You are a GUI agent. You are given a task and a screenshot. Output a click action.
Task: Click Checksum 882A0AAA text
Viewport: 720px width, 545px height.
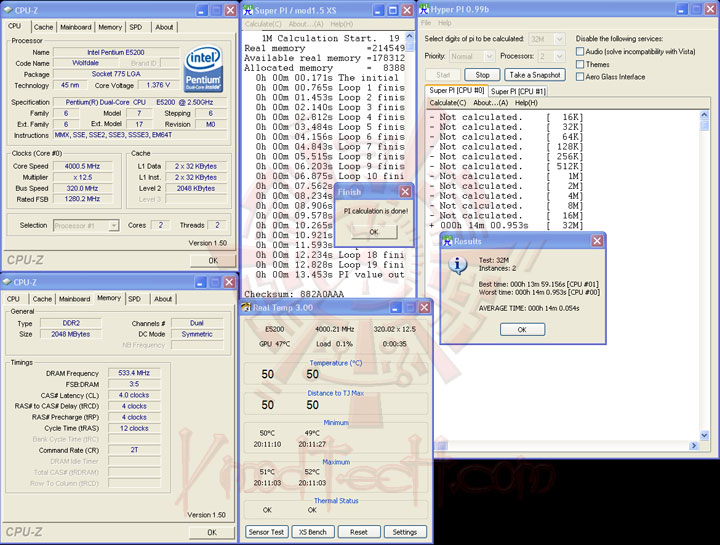click(x=294, y=294)
